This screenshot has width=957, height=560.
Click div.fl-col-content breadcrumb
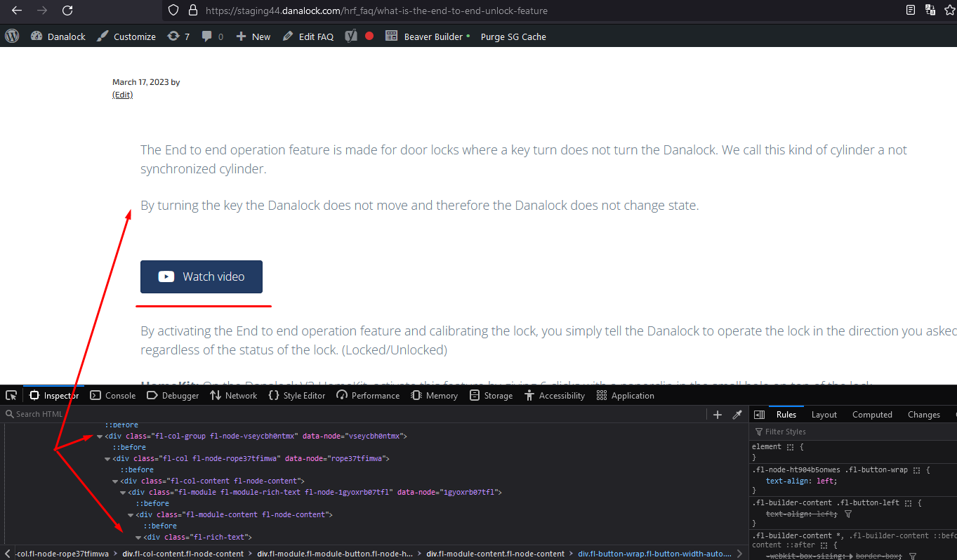click(183, 554)
